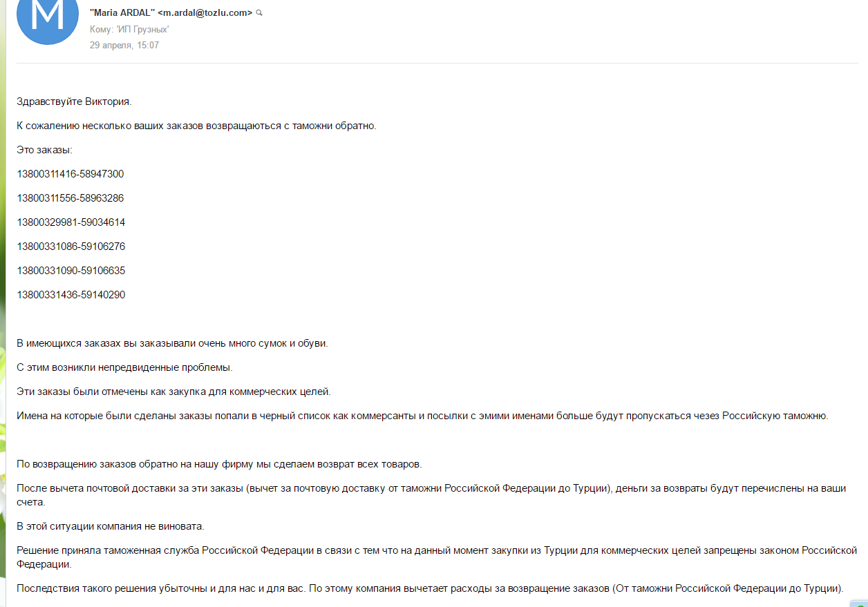Viewport: 868px width, 607px height.
Task: Click sentence about 'сумок и обуви'
Action: coord(172,343)
